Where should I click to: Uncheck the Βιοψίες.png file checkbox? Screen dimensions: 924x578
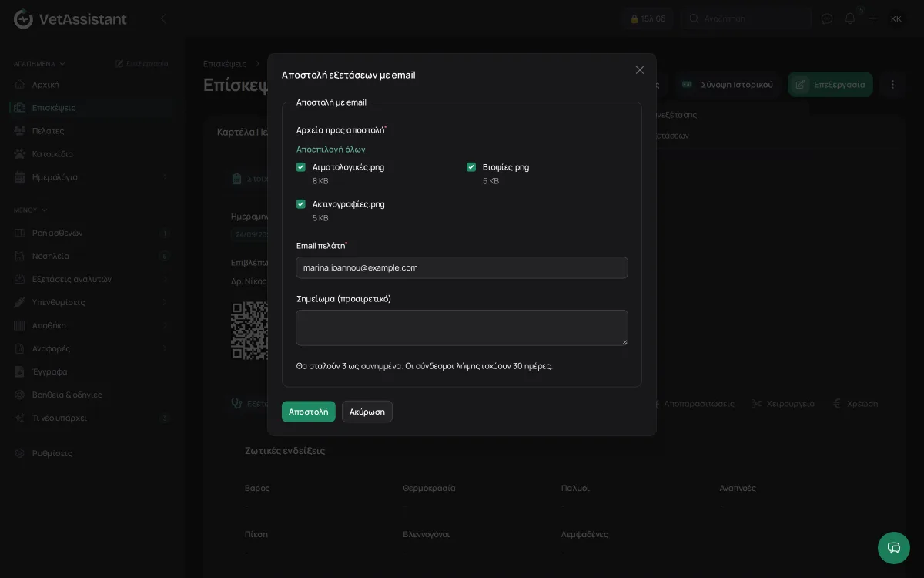[471, 167]
